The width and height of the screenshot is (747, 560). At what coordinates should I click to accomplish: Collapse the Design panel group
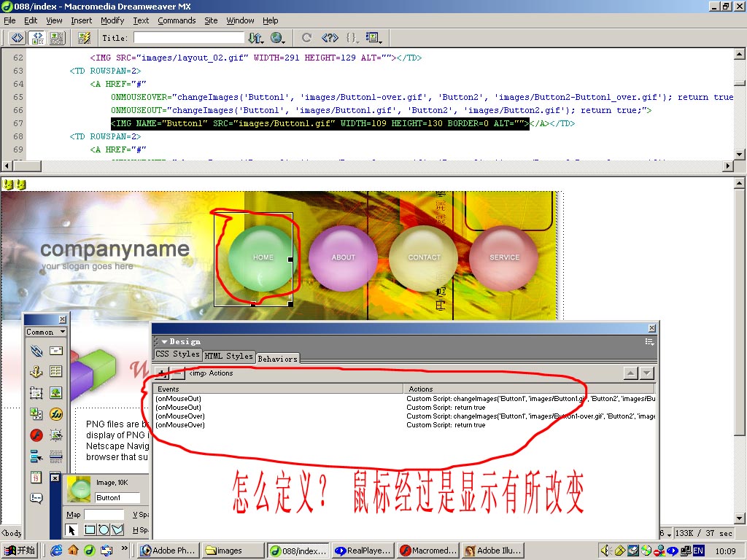165,341
